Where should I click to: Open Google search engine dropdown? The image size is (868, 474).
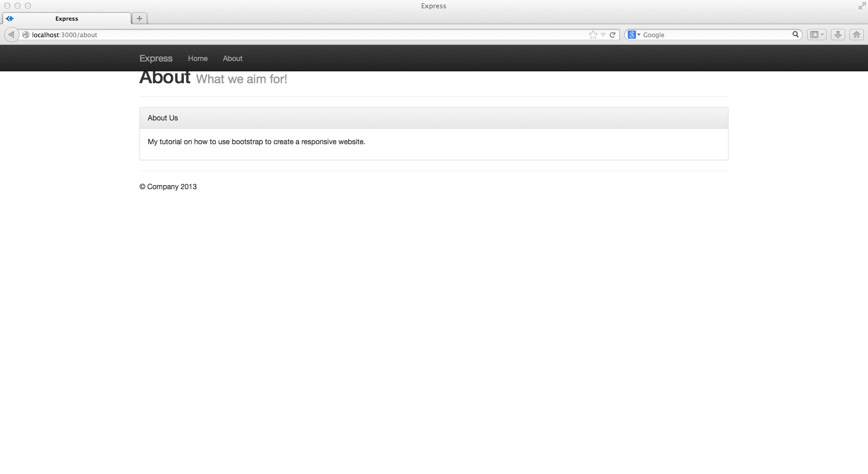(x=634, y=35)
